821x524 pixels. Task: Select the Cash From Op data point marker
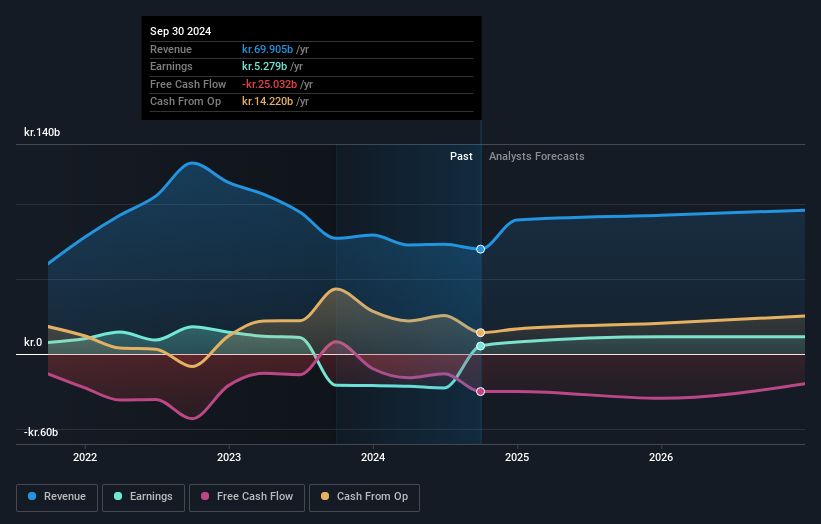(x=481, y=332)
